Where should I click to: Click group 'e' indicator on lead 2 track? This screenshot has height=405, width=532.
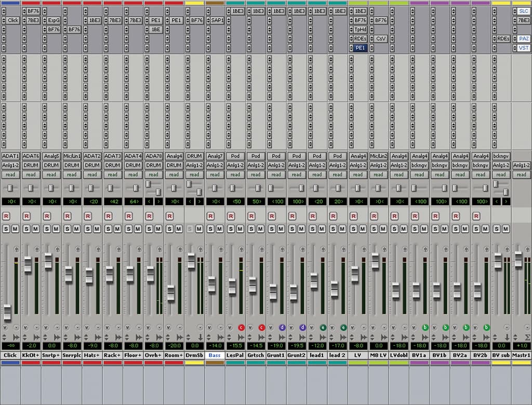coord(343,328)
